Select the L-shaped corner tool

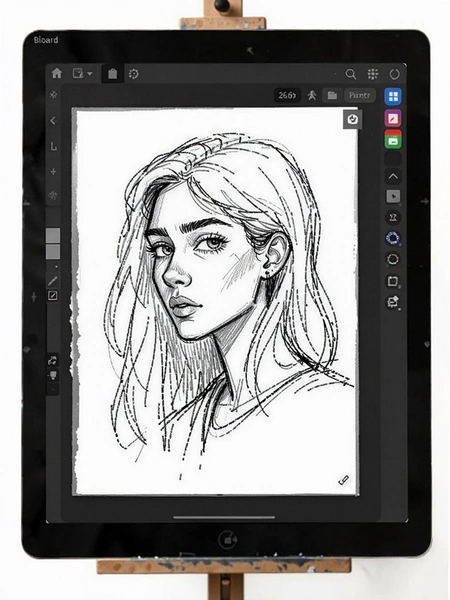(x=54, y=146)
